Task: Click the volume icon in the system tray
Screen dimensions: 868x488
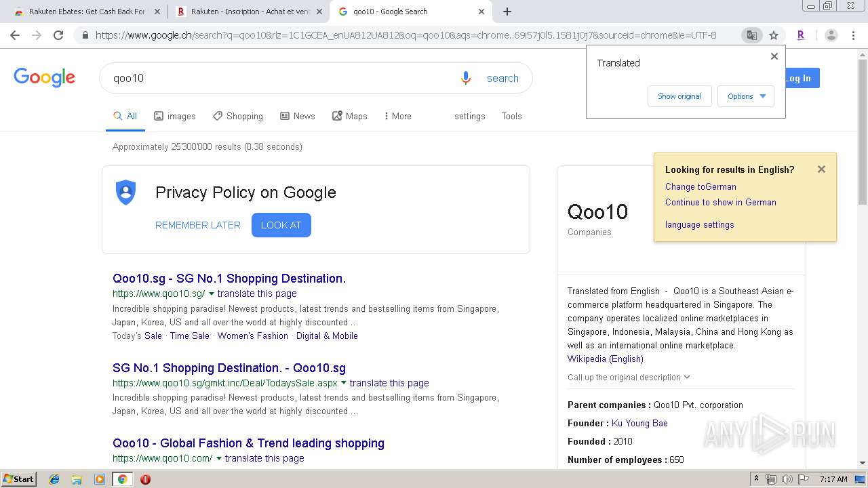Action: coord(787,479)
